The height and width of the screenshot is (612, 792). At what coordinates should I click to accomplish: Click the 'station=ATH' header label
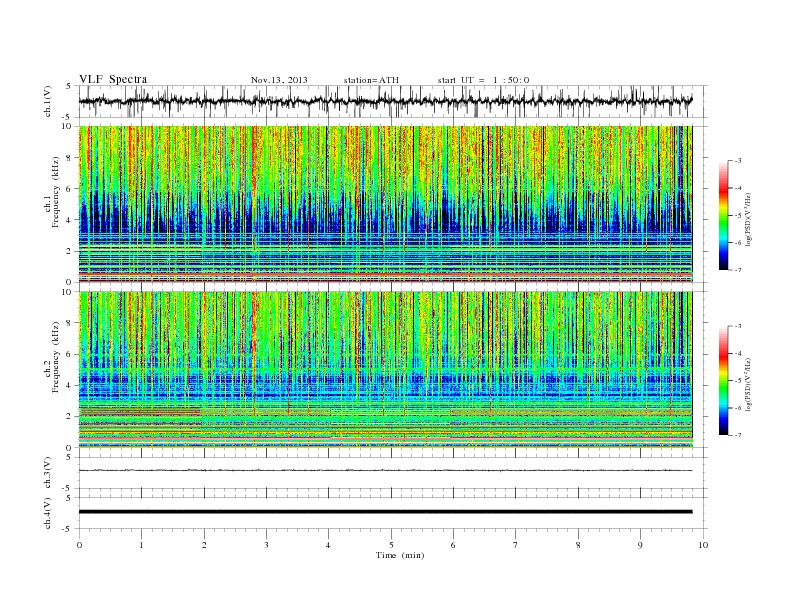coord(371,80)
